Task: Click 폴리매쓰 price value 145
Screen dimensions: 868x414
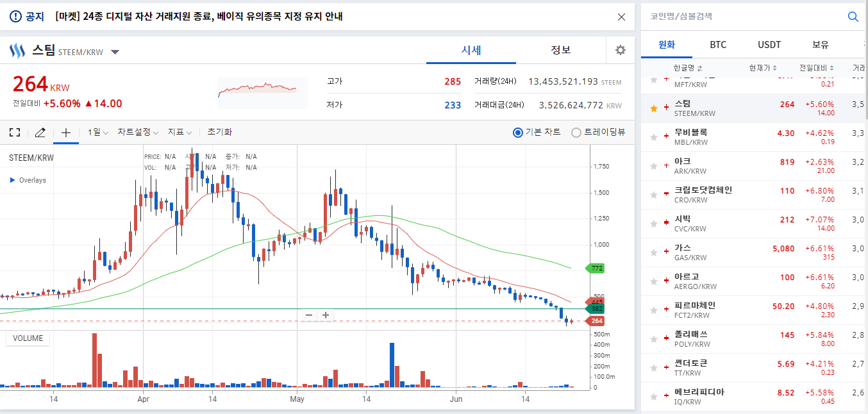Action: point(787,335)
